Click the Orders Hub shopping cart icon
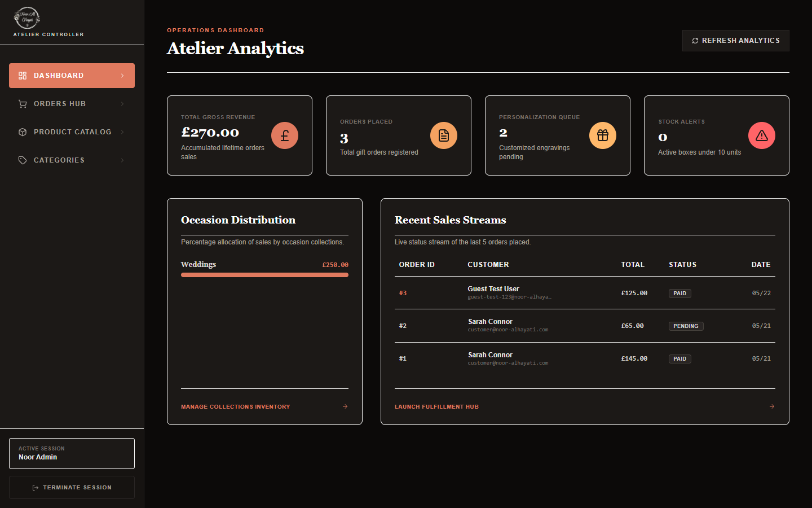The image size is (812, 508). click(23, 104)
